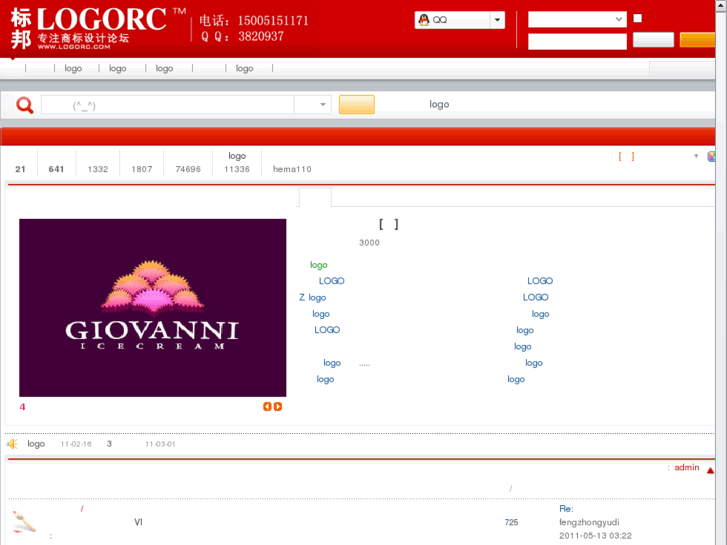
Task: Click the 11-02-16 announcement date
Action: click(76, 444)
